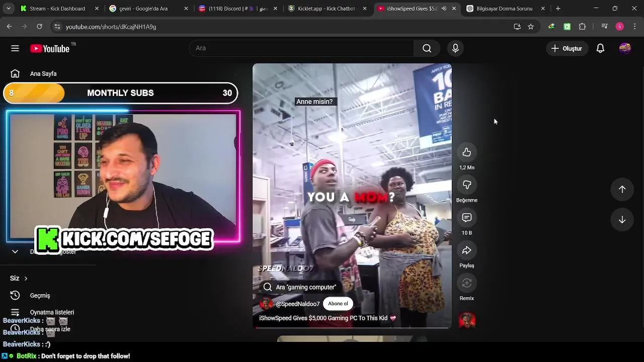Open the media control icon in the toolbar
This screenshot has height=362, width=644.
tap(605, 27)
